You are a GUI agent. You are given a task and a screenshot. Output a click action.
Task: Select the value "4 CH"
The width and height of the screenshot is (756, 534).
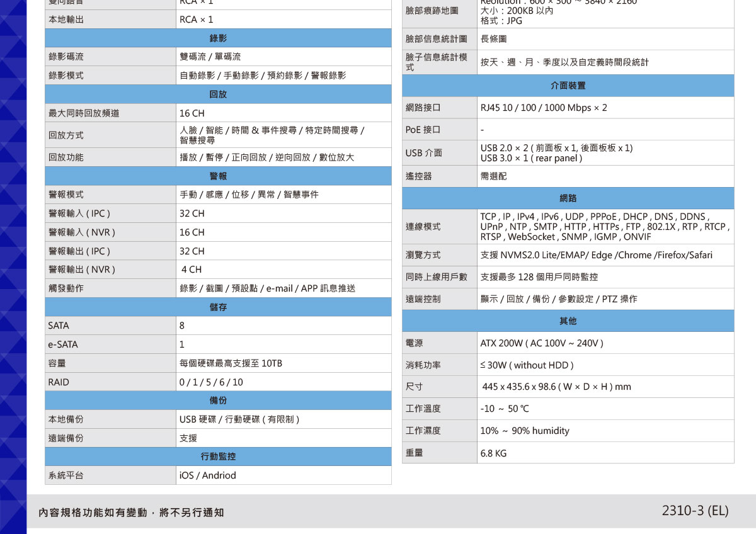(x=192, y=270)
